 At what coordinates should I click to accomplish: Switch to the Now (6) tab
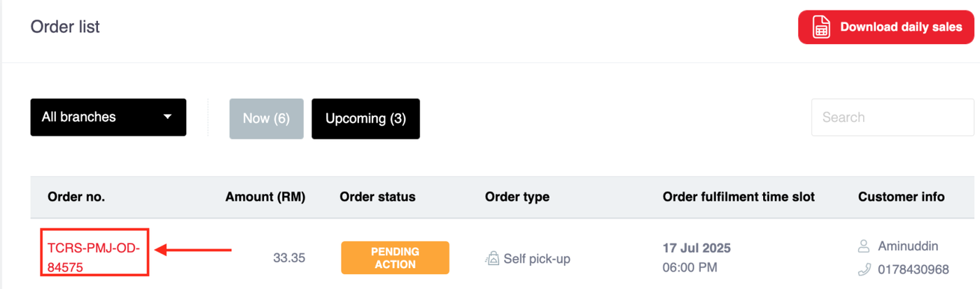[266, 118]
